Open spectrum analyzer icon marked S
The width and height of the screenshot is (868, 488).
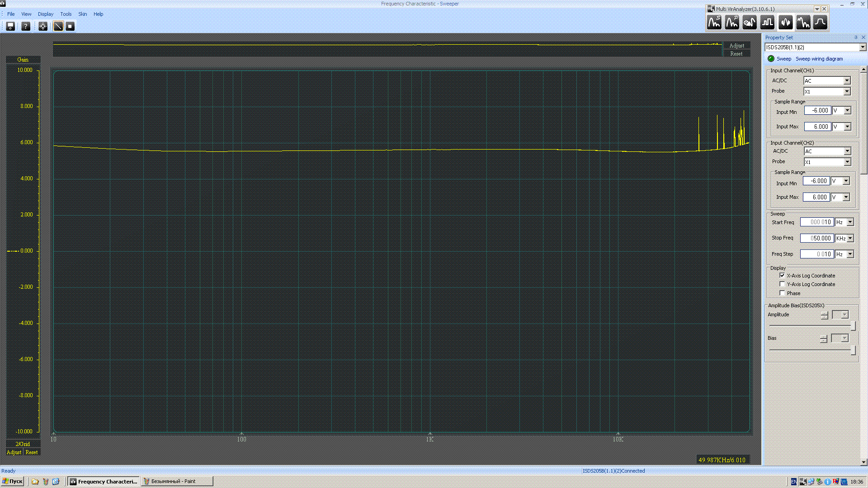click(714, 22)
